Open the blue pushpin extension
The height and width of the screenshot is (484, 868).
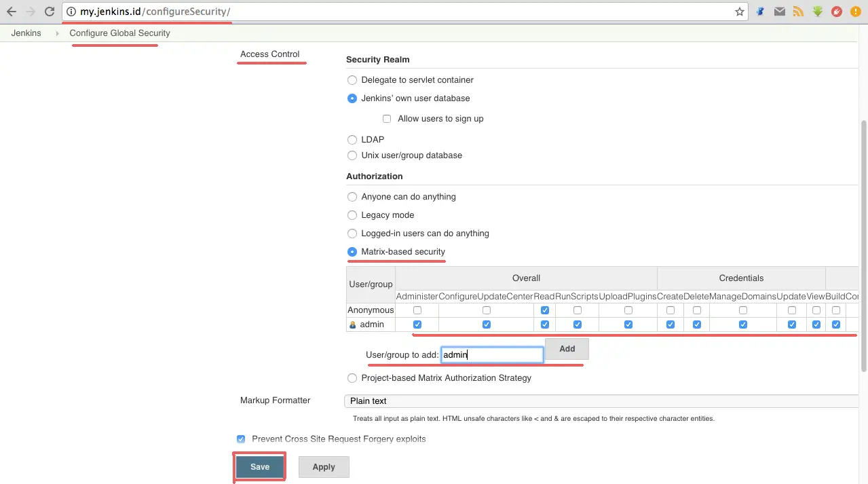pyautogui.click(x=761, y=12)
